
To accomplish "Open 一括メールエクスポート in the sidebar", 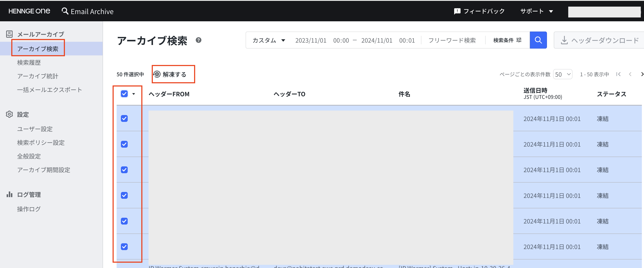I will pyautogui.click(x=50, y=90).
